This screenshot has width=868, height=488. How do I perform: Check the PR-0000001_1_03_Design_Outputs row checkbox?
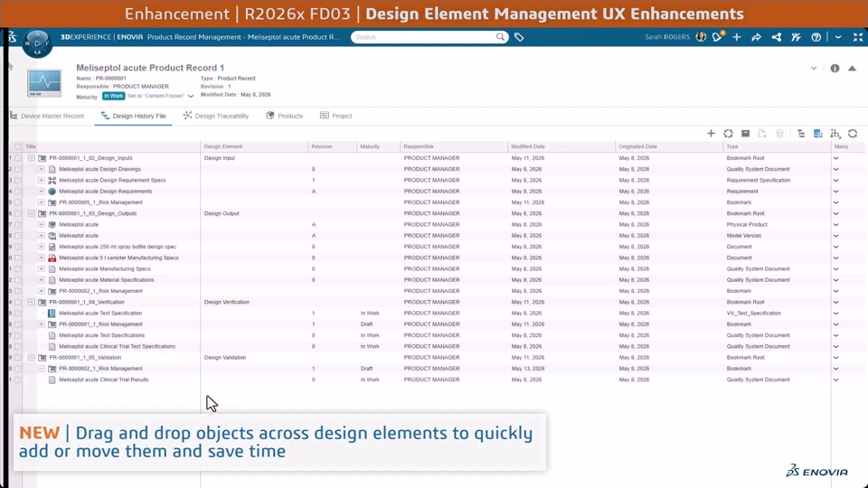(18, 213)
